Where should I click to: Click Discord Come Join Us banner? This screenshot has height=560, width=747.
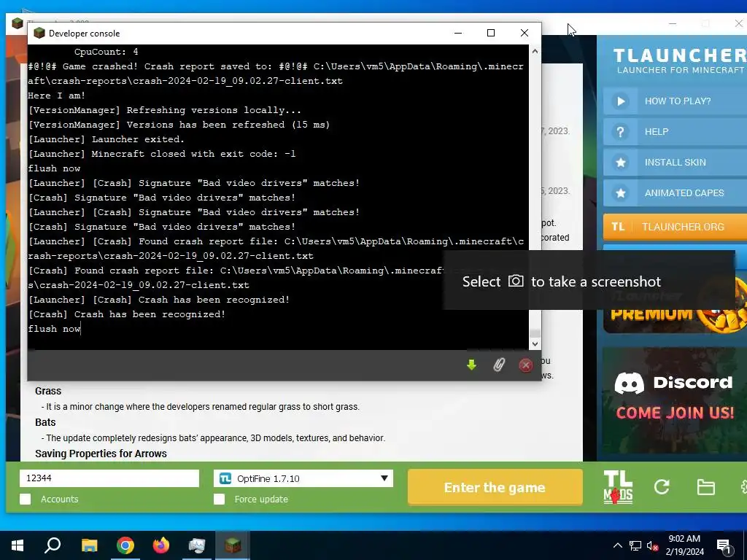(675, 399)
